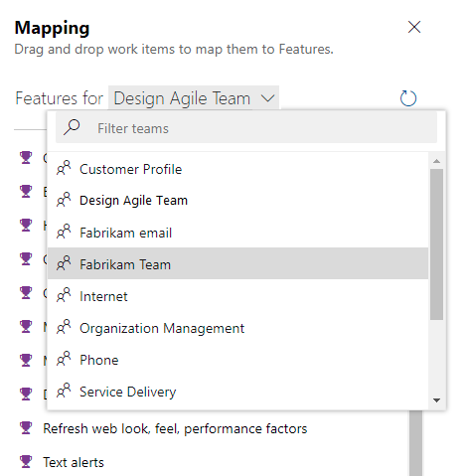Click team icon beside Design Agile Team

click(x=64, y=200)
